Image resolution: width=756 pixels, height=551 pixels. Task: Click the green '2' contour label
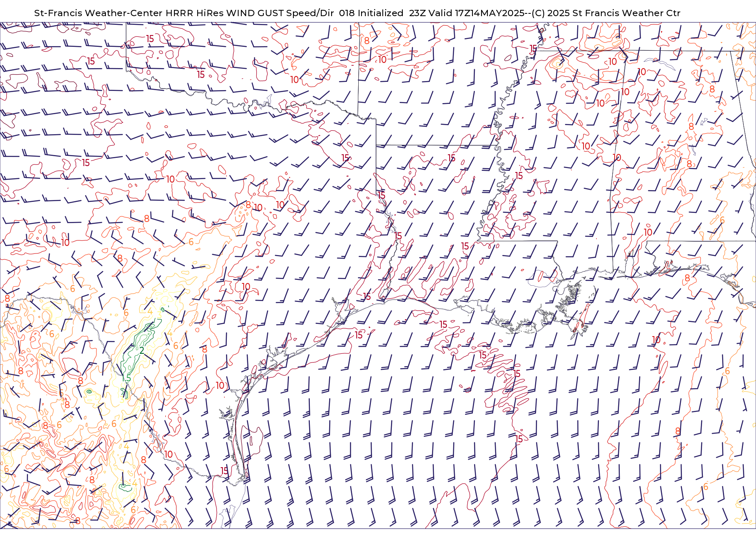pyautogui.click(x=142, y=350)
